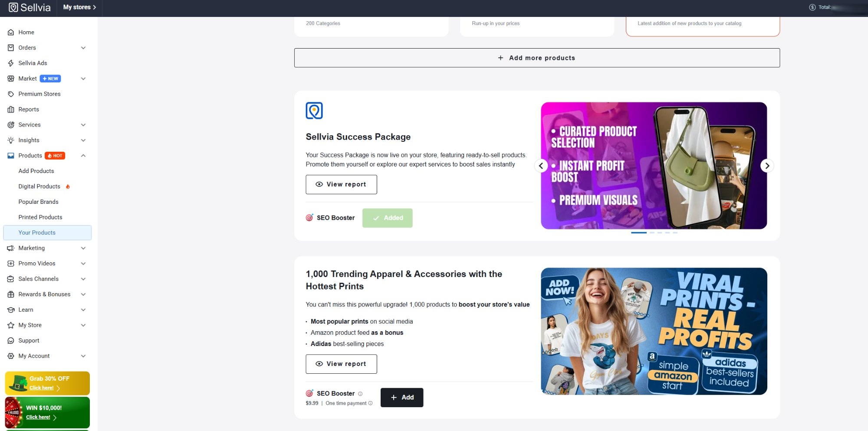This screenshot has width=868, height=431.
Task: Open the Reports sidebar icon
Action: pos(11,110)
